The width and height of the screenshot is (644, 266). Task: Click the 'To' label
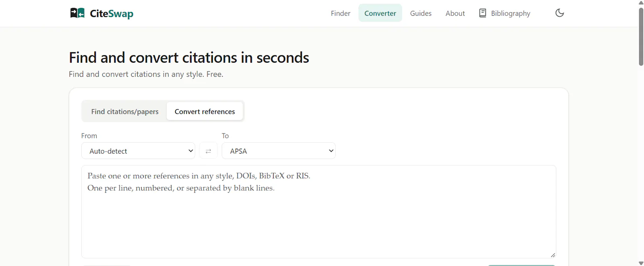pyautogui.click(x=225, y=136)
